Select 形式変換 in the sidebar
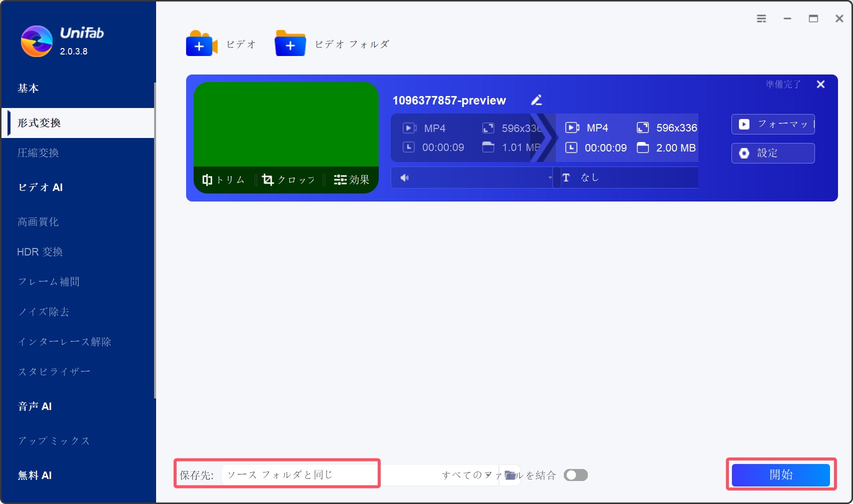This screenshot has width=853, height=504. pos(78,123)
